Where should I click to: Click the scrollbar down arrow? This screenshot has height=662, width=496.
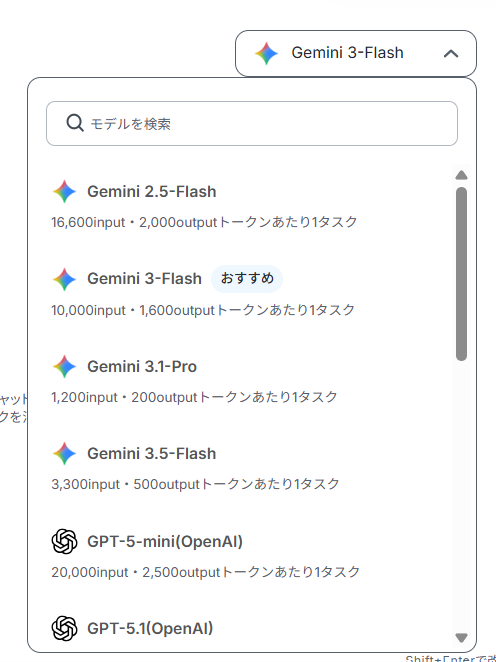pos(461,638)
